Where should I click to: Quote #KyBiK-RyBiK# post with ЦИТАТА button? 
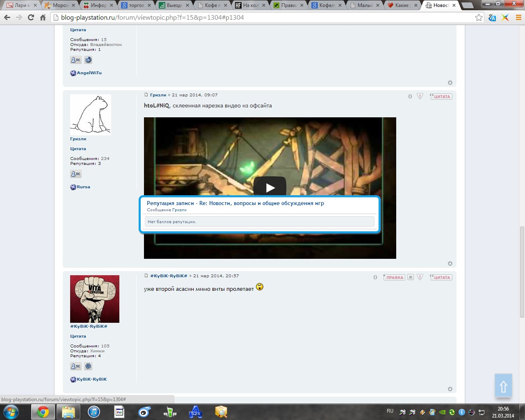441,277
